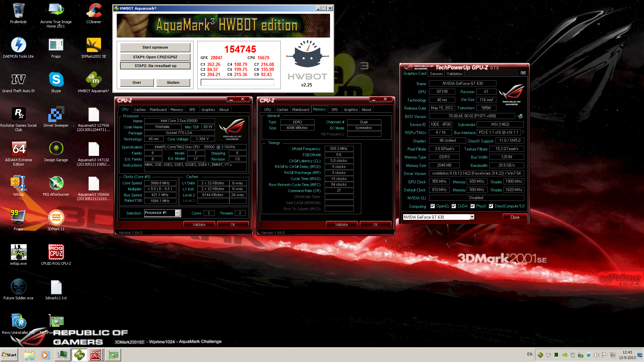Launch MSI Afterburner
644x362 pixels.
[56, 186]
